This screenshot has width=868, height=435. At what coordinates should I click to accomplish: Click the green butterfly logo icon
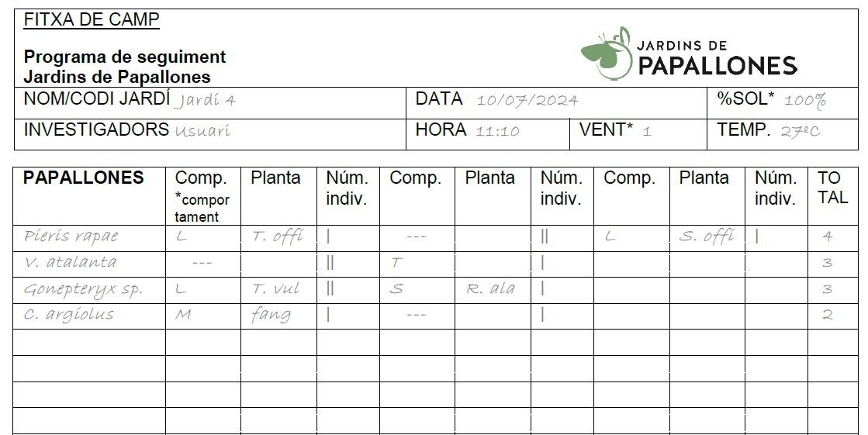click(606, 54)
